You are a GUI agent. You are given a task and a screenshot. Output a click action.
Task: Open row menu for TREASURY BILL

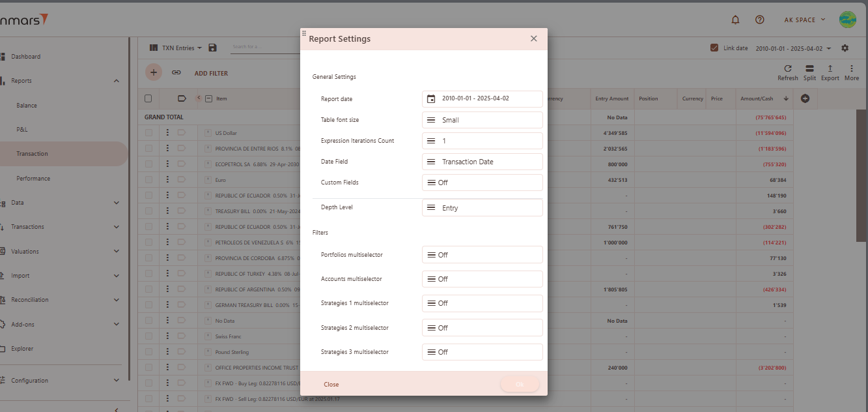[167, 211]
